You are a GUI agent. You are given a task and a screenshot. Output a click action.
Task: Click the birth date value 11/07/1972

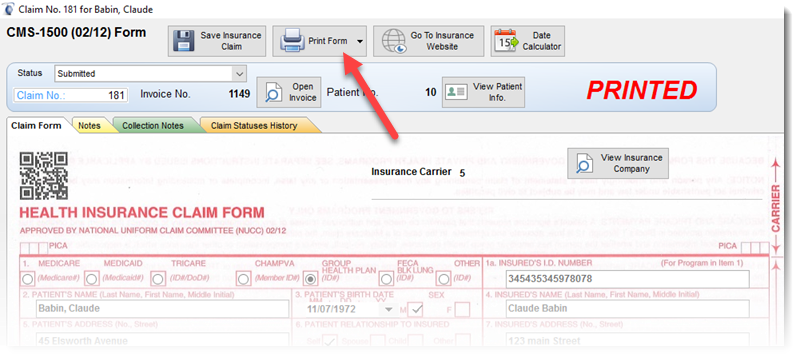click(331, 309)
